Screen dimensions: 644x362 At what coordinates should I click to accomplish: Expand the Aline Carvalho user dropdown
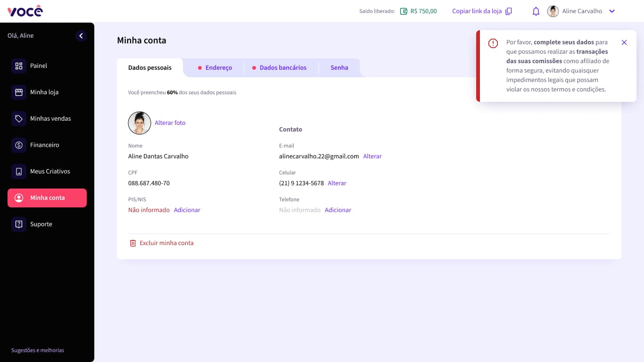point(612,11)
